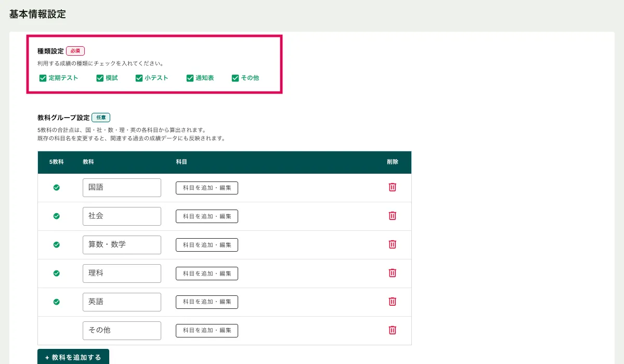
Task: Click trash icon for 英語 row
Action: [x=393, y=302]
